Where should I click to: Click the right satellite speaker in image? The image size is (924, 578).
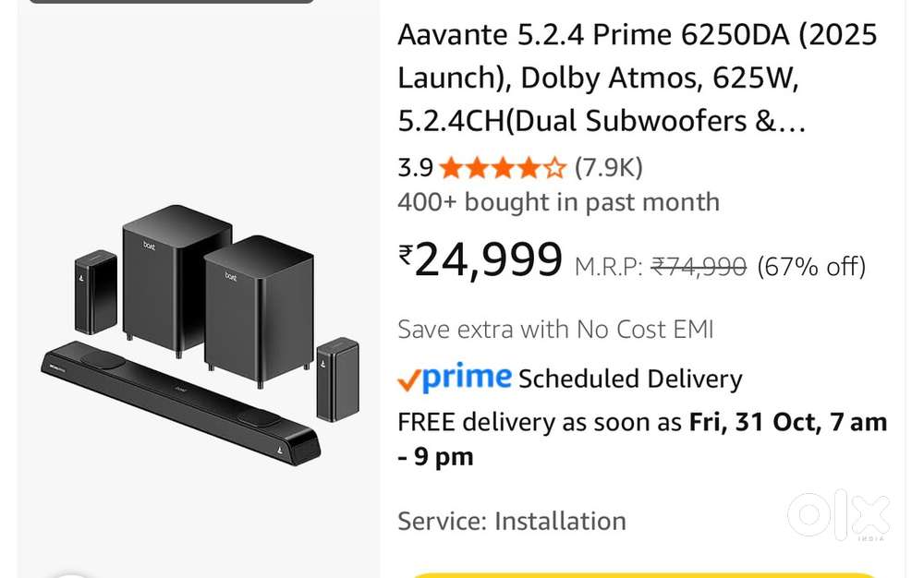(337, 379)
